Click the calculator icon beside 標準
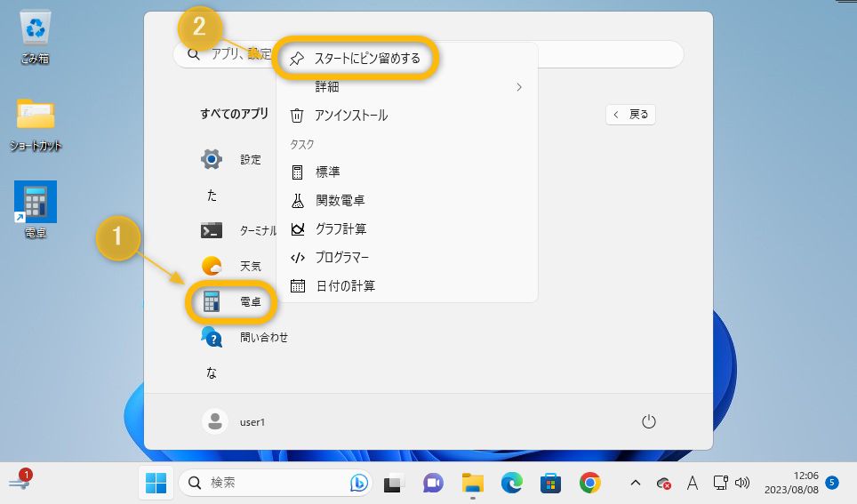The image size is (857, 504). coord(297,172)
